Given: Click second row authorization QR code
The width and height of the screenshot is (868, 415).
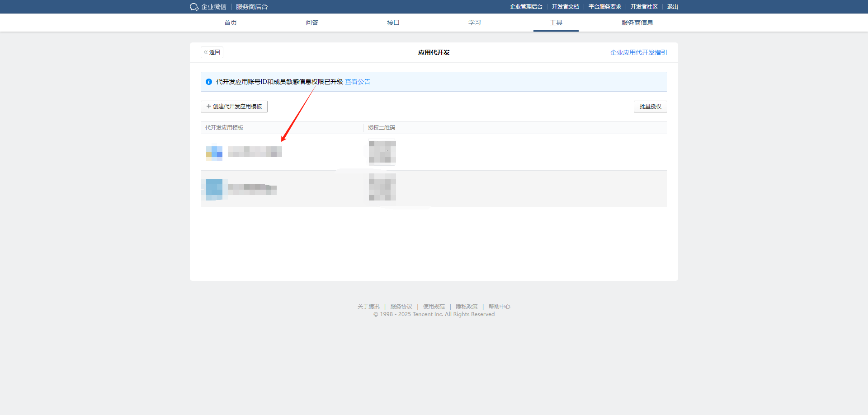Looking at the screenshot, I should click(382, 187).
